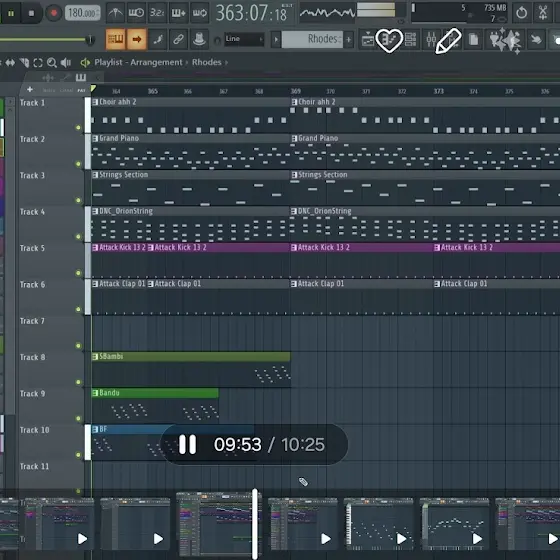
Task: Select last Attack Clap 01 clip title
Action: point(464,284)
